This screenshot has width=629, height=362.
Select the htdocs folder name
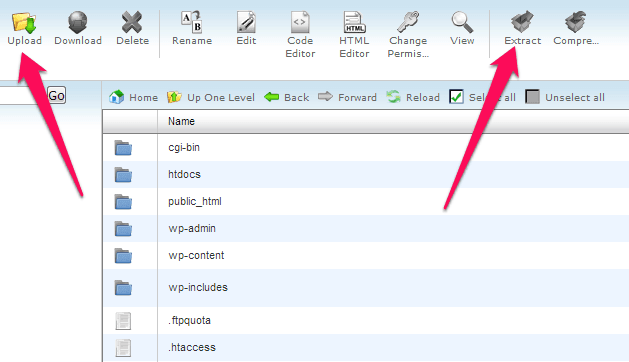point(184,174)
